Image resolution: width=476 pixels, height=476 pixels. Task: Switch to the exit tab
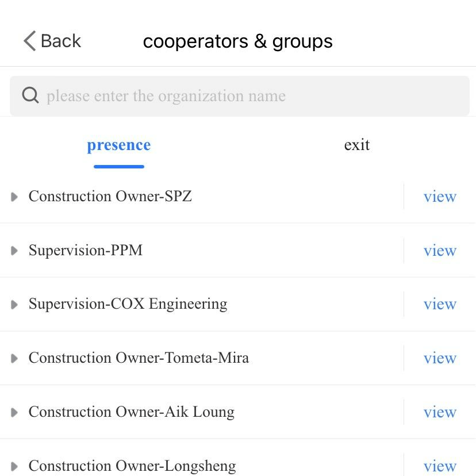pos(356,145)
